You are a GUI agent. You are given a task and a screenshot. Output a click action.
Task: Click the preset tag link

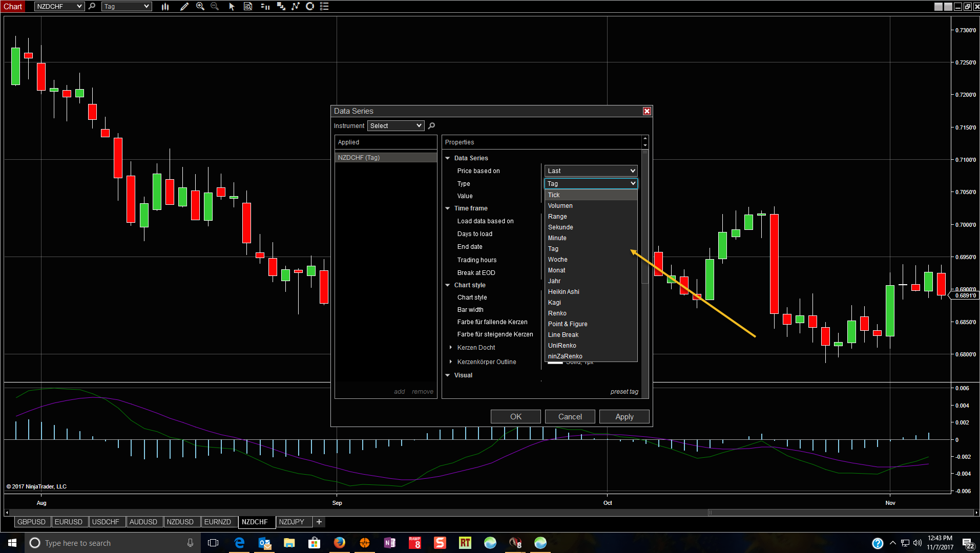(x=624, y=392)
